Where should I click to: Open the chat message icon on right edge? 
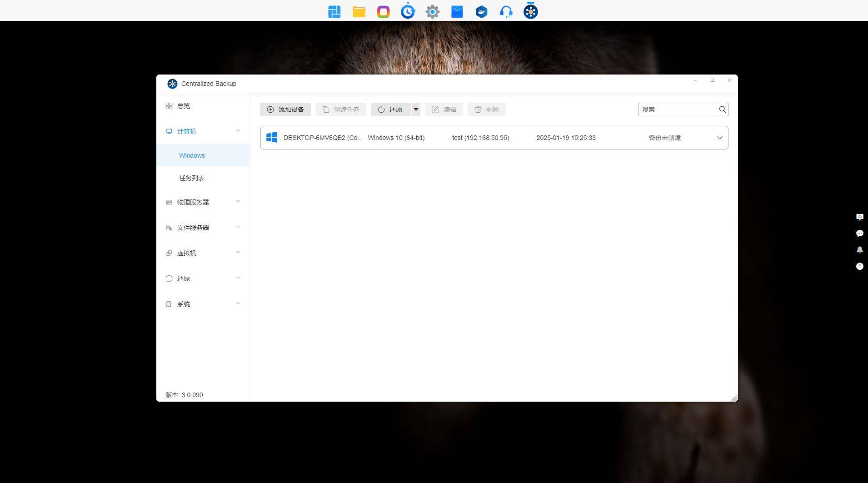(x=859, y=234)
